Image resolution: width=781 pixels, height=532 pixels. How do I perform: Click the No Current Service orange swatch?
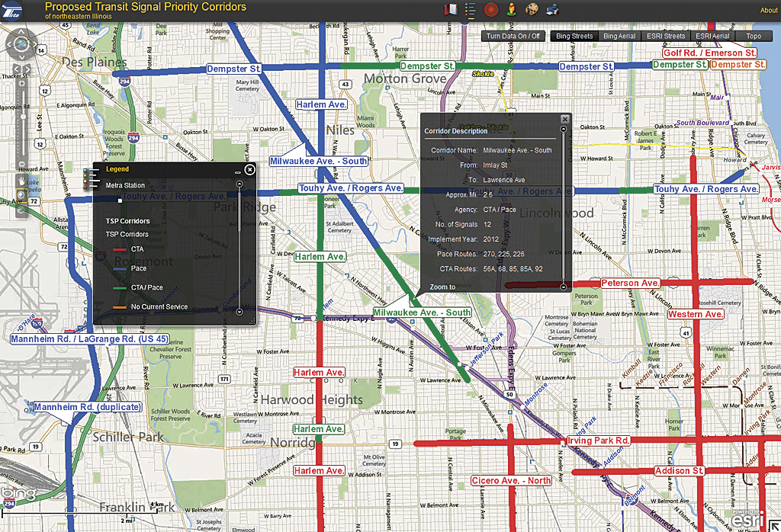click(120, 307)
